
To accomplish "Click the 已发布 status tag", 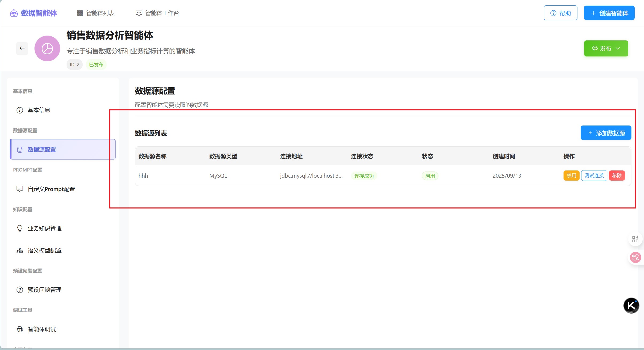I will pos(96,64).
